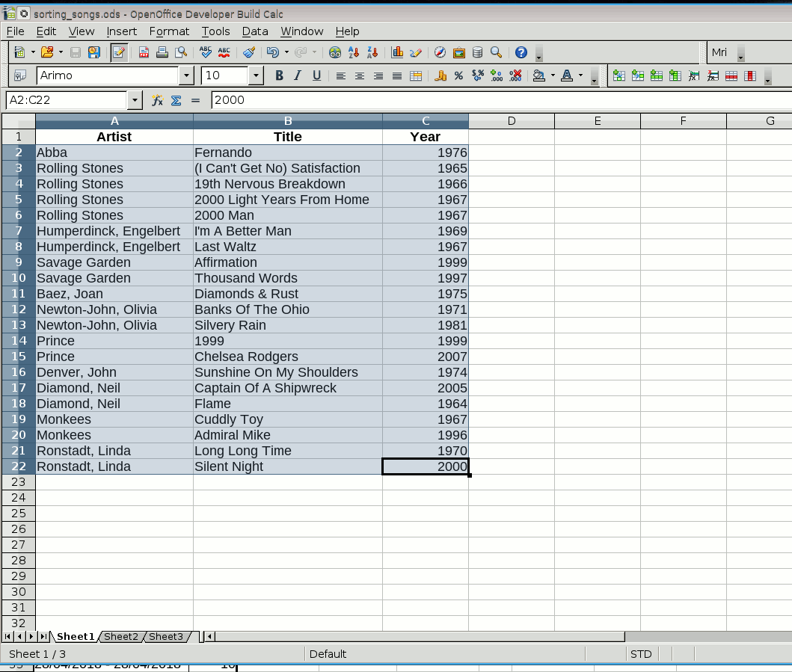Export the spreadsheet directly as PDF

click(144, 52)
